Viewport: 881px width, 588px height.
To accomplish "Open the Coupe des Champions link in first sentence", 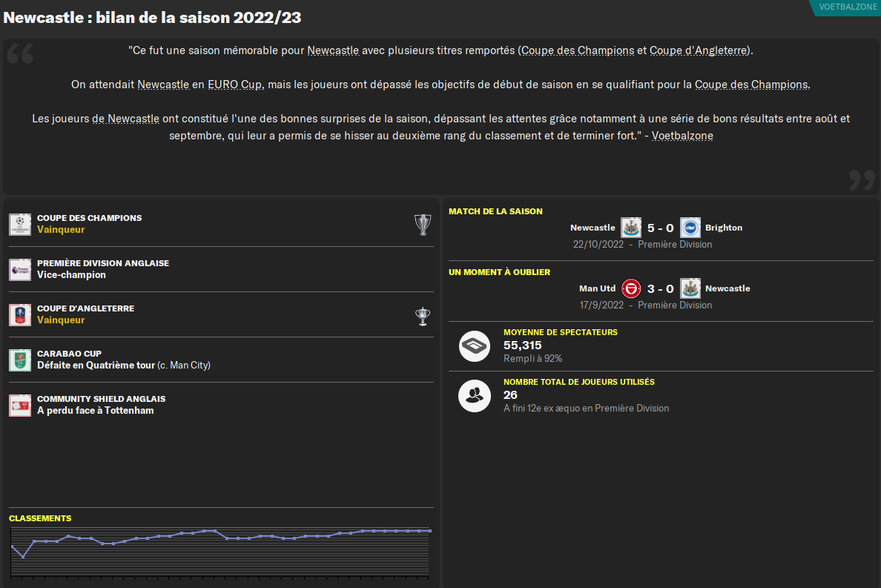I will click(x=578, y=50).
